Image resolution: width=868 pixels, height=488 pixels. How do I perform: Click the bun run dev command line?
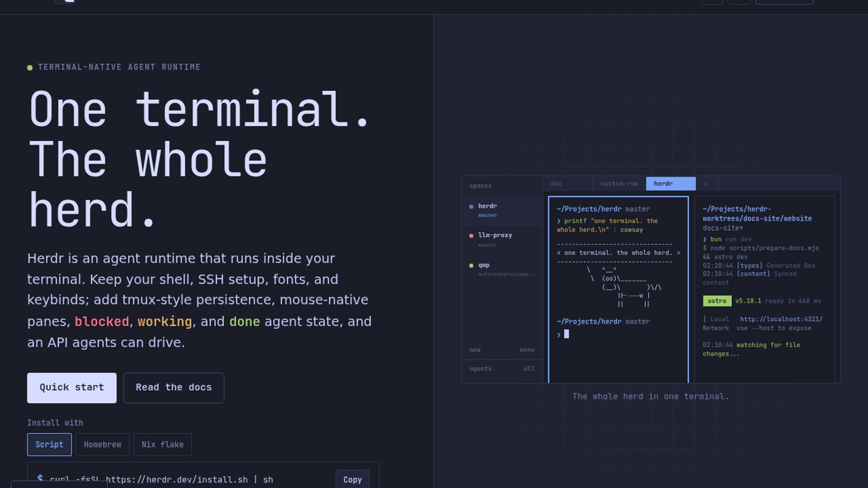tap(727, 239)
